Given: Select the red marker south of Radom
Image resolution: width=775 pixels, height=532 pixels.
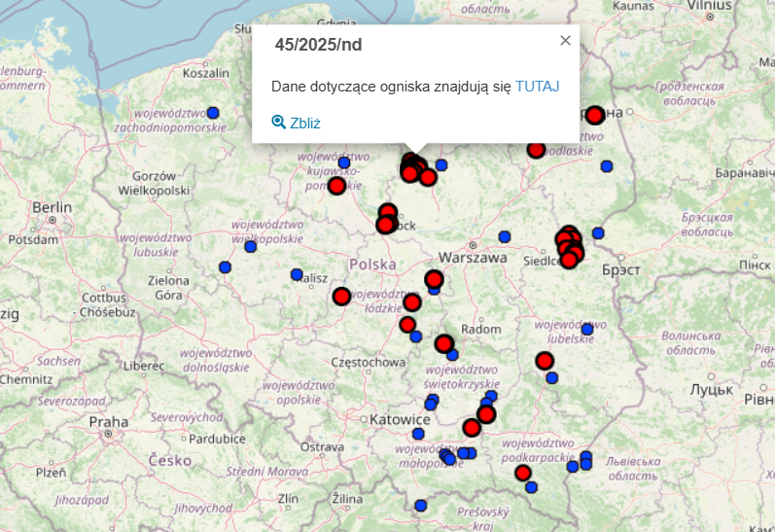Looking at the screenshot, I should 443,343.
